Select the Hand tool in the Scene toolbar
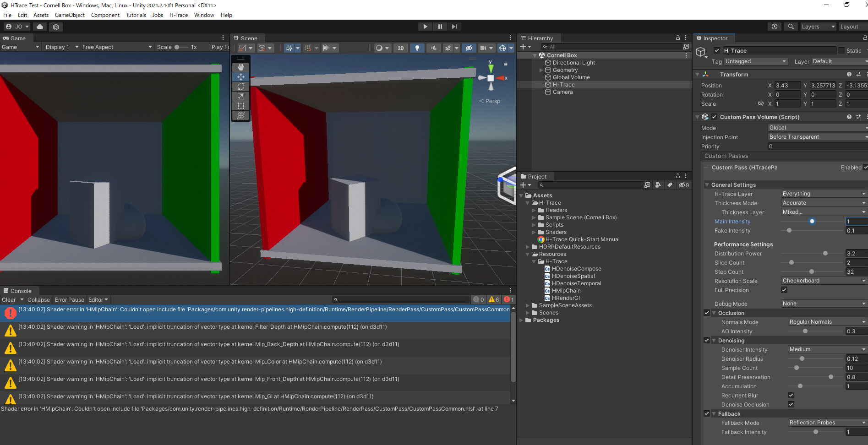This screenshot has height=445, width=868. 241,67
